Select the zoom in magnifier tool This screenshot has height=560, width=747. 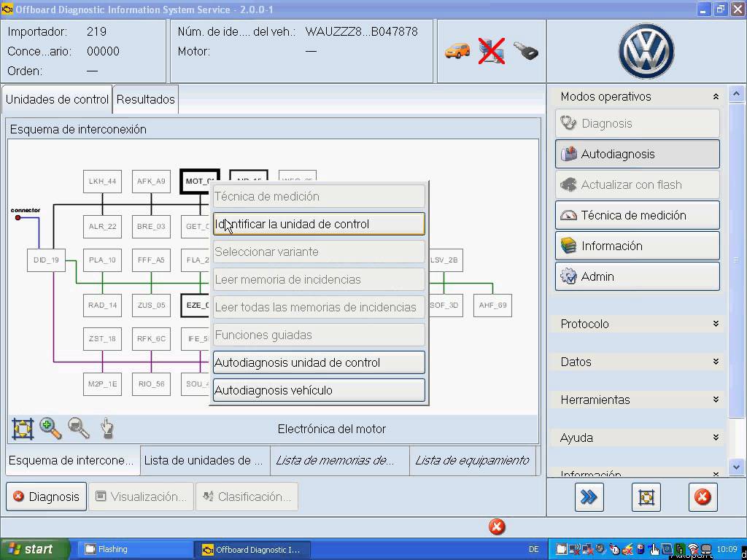50,429
